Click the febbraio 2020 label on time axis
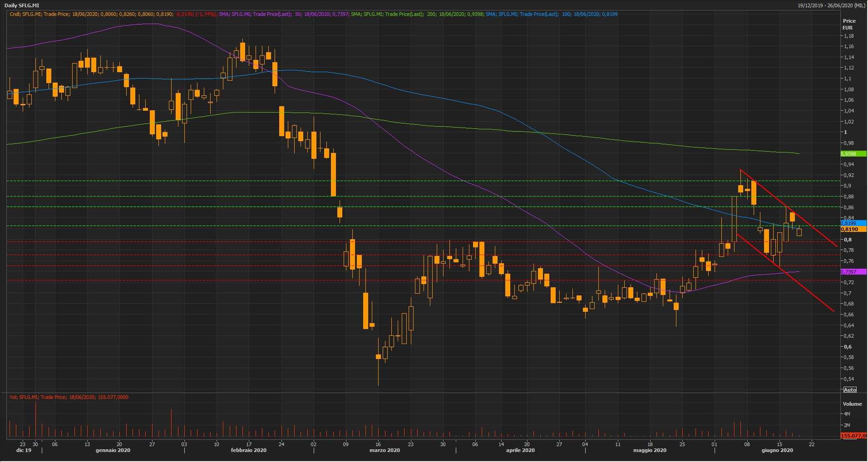868x462 pixels. 248,450
